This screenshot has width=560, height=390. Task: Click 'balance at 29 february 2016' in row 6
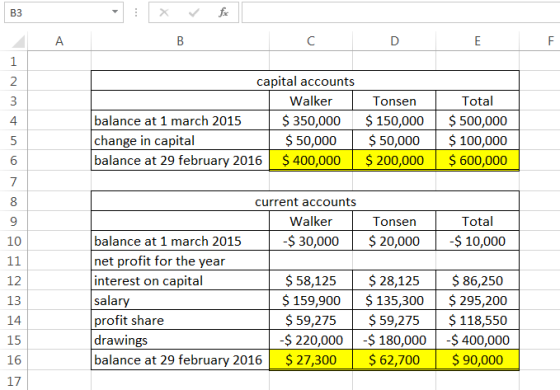coord(180,160)
